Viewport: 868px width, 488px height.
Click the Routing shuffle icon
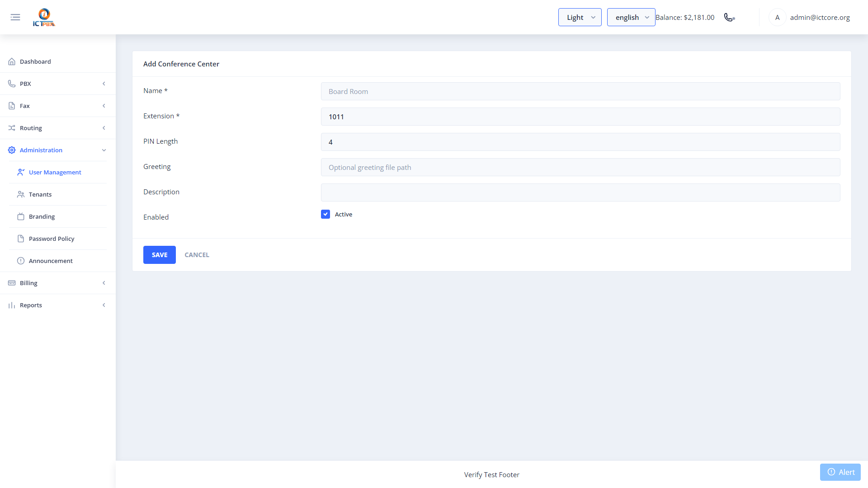click(12, 128)
